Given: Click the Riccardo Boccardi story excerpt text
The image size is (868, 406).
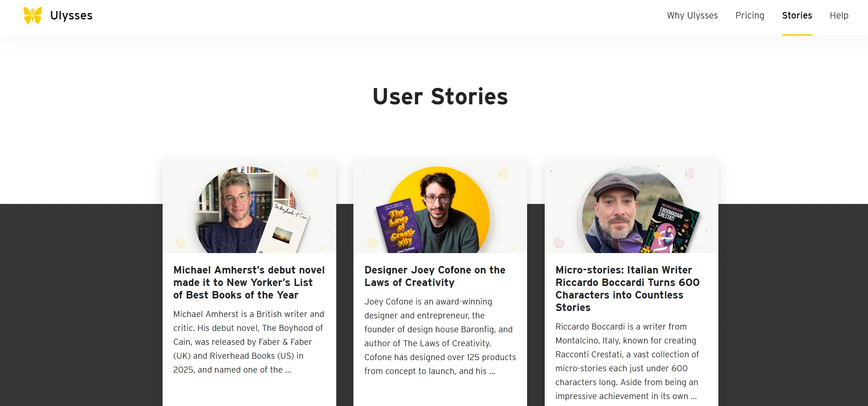Looking at the screenshot, I should (627, 362).
